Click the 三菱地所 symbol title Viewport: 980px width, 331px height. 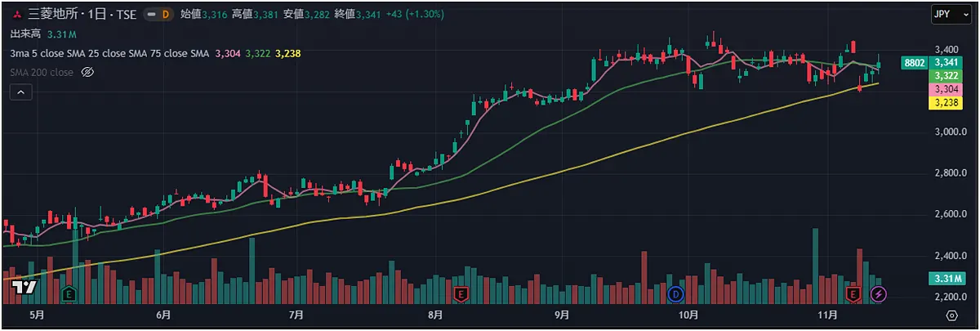pos(47,15)
